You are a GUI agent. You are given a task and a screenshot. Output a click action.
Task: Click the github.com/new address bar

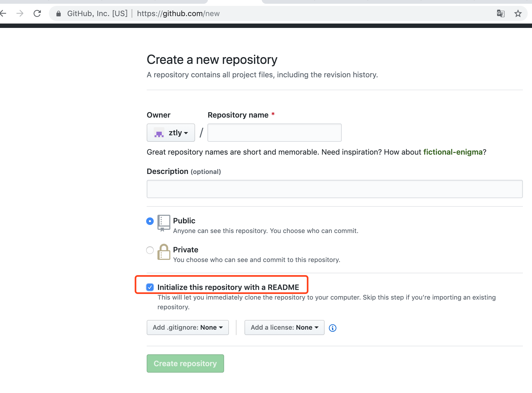point(242,13)
